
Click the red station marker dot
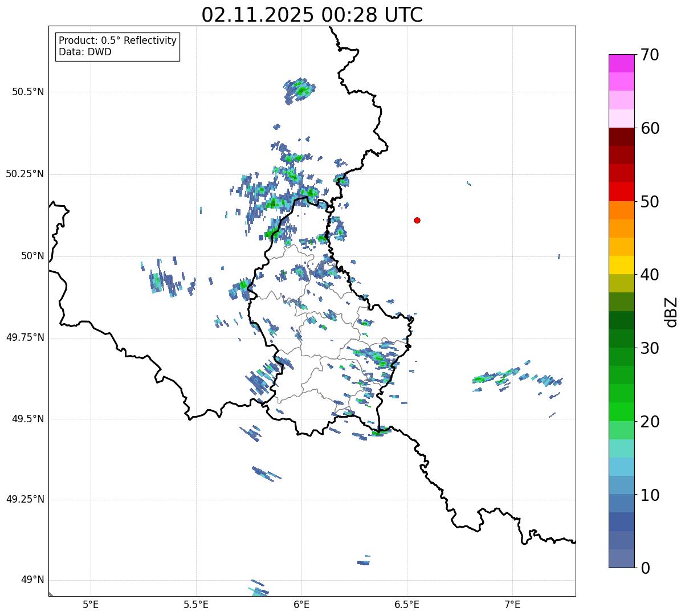[417, 220]
